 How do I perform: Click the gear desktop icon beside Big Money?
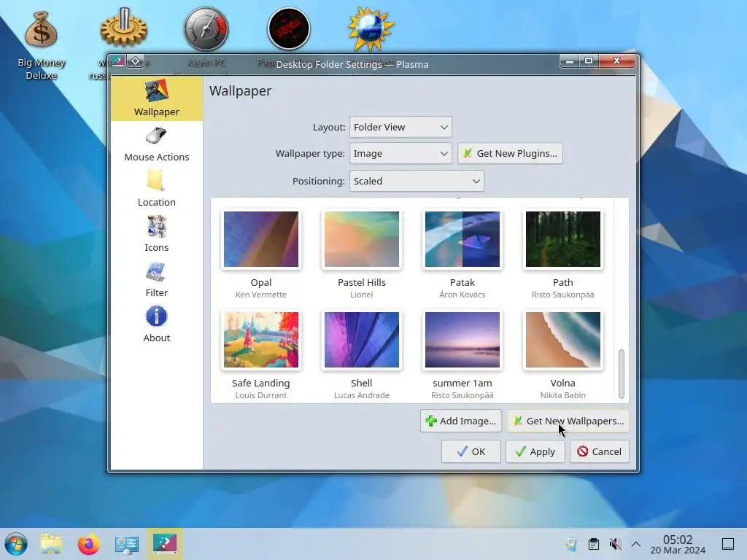tap(124, 28)
